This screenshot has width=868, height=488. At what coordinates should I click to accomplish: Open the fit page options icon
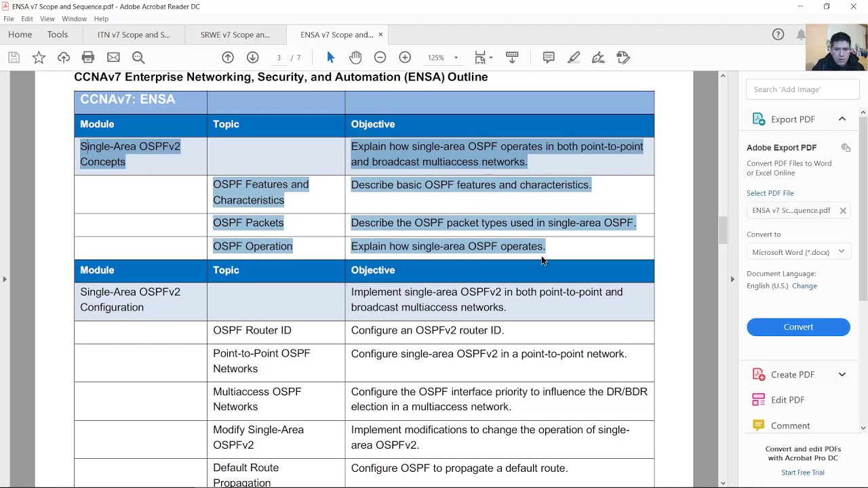tap(483, 58)
